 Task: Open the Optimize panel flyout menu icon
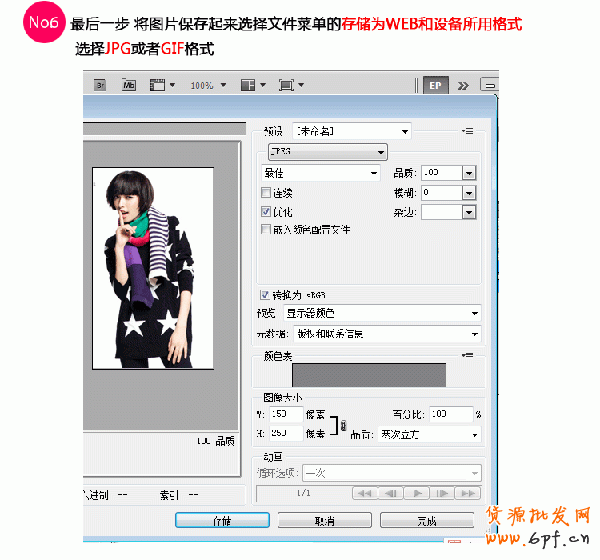(x=467, y=131)
